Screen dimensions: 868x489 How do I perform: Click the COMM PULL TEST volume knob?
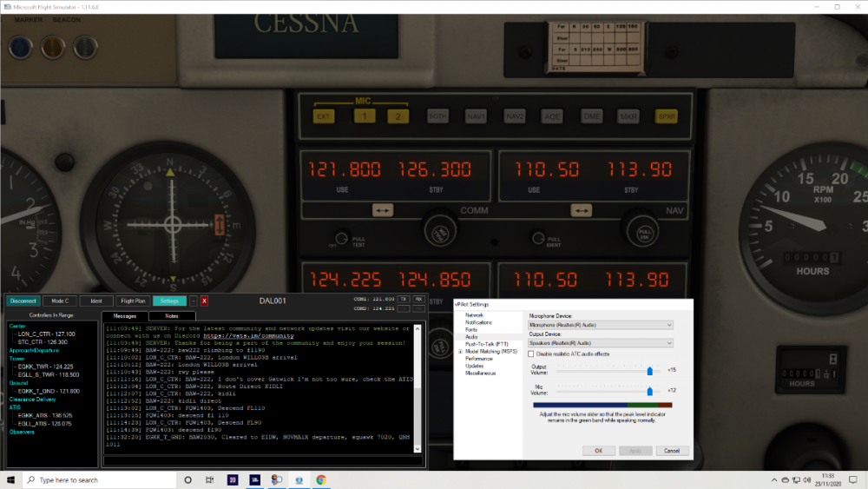(x=342, y=238)
